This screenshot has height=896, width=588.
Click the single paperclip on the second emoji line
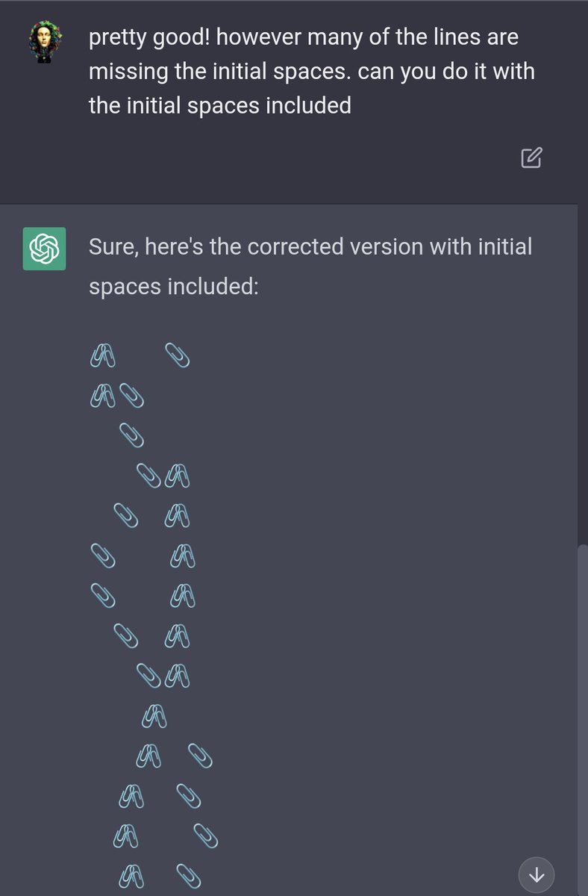[x=131, y=396]
